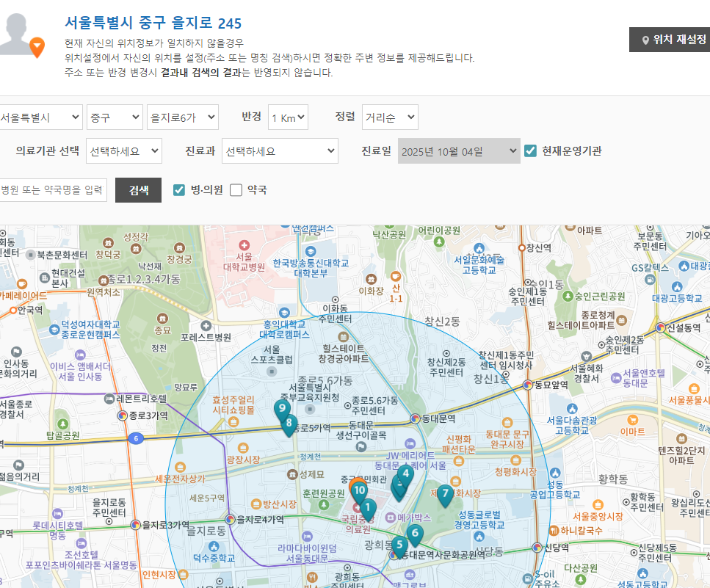Click 광장시장 market icon
Screen dimensions: 710x588
pos(243,448)
